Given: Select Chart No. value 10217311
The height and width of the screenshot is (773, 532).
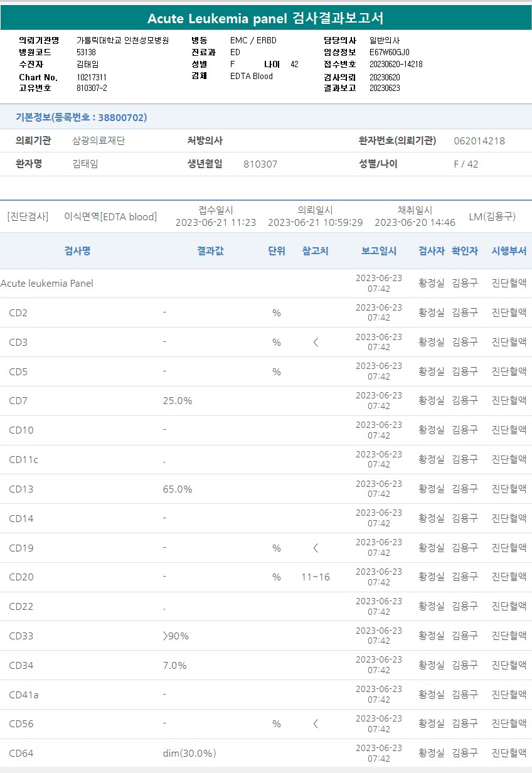Looking at the screenshot, I should tap(92, 77).
